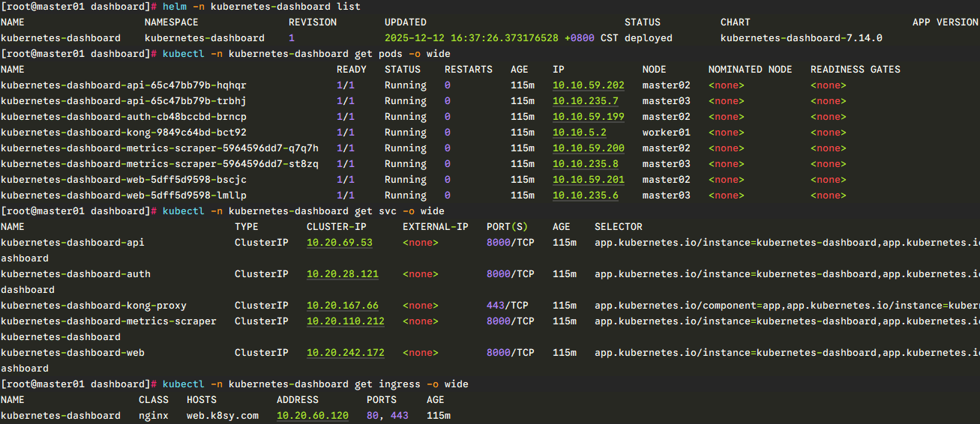The image size is (980, 424).
Task: Click the auth service IP 10.20.28.121
Action: coord(342,274)
